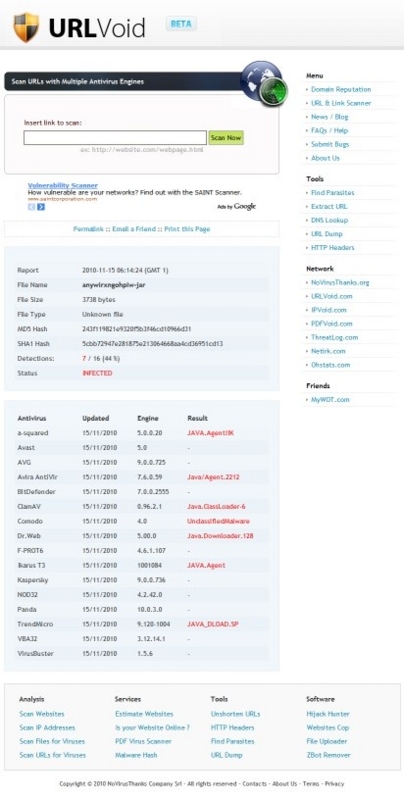This screenshot has height=800, width=404.
Task: Open Scan URLs for Viruses link
Action: tap(53, 756)
